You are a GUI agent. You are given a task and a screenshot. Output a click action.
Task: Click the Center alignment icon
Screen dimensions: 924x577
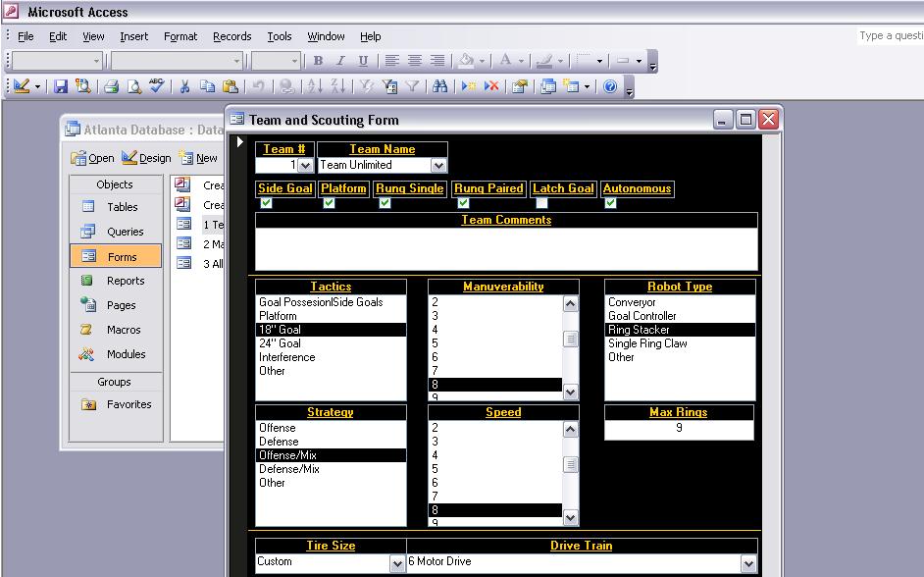coord(415,60)
